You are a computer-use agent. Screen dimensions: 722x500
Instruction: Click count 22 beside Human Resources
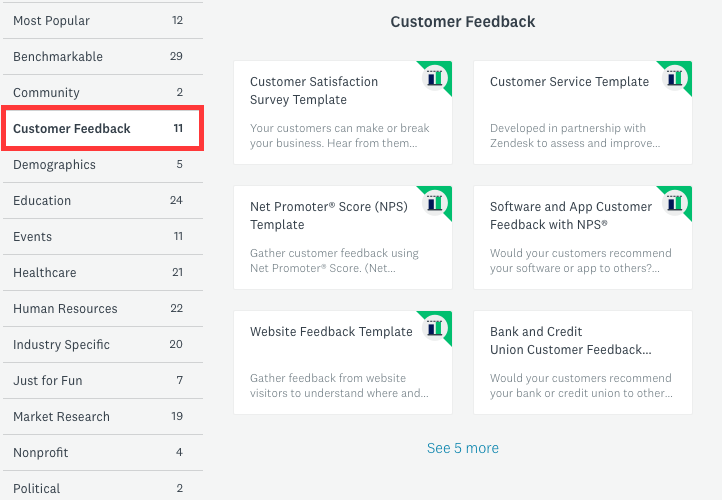click(x=177, y=308)
